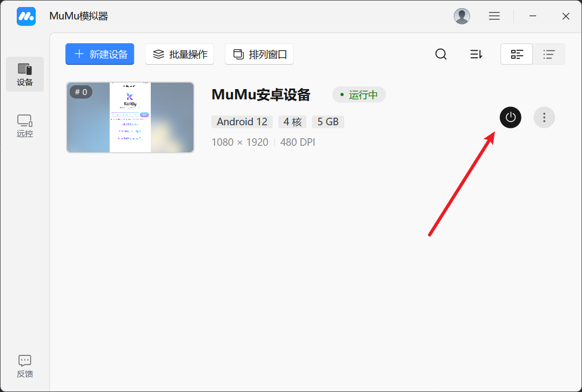Click the 1080 × 1920 resolution text
The height and width of the screenshot is (392, 582).
tap(240, 142)
